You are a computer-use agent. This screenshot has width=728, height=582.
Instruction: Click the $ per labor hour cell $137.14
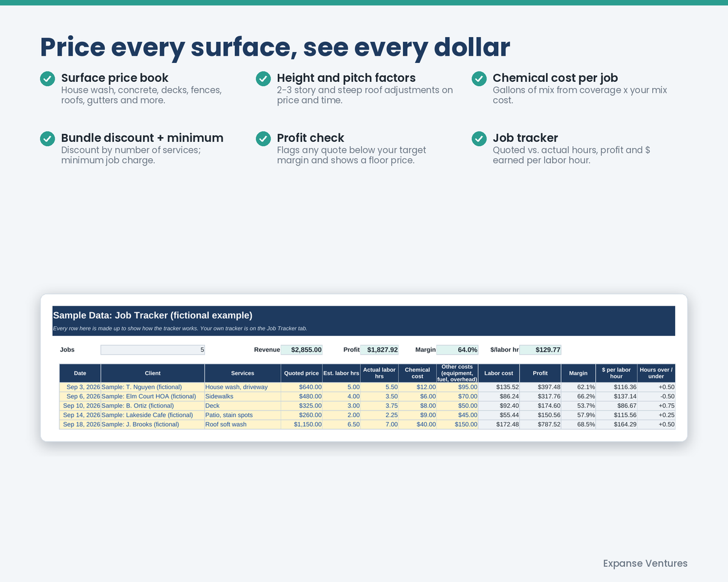point(617,396)
